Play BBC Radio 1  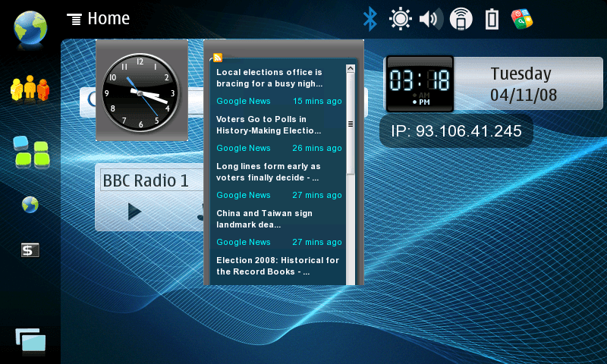point(134,212)
